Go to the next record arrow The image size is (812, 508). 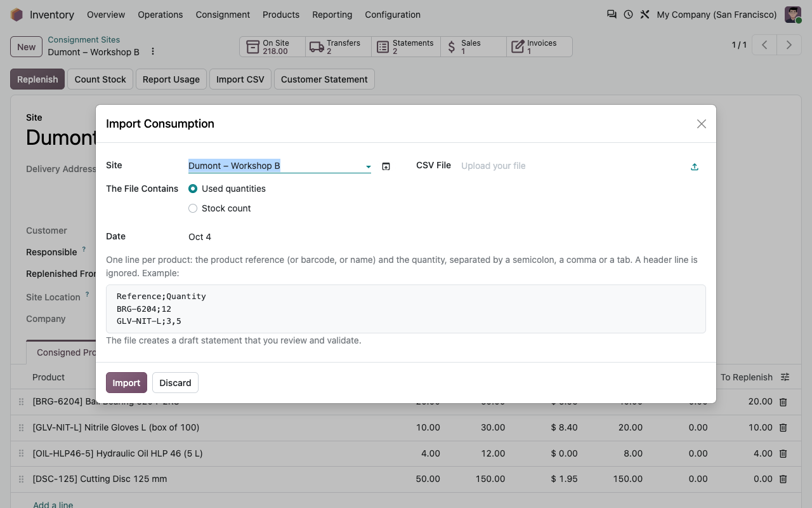[x=789, y=45]
